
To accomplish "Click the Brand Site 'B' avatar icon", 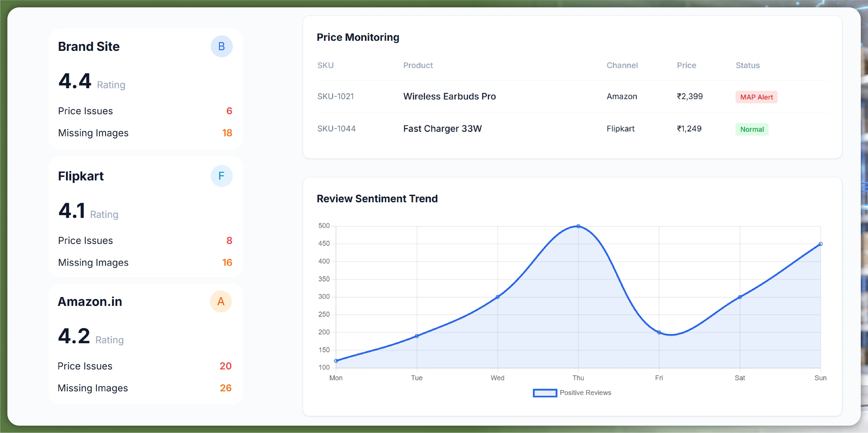I will point(221,46).
